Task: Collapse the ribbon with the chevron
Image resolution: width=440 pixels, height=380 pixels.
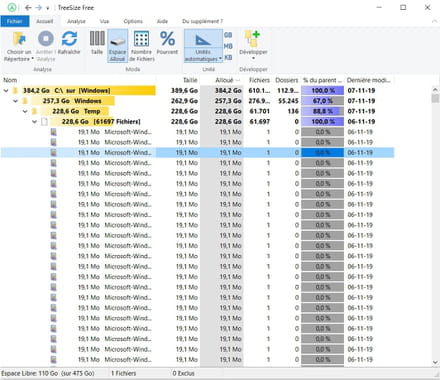Action: pyautogui.click(x=434, y=21)
